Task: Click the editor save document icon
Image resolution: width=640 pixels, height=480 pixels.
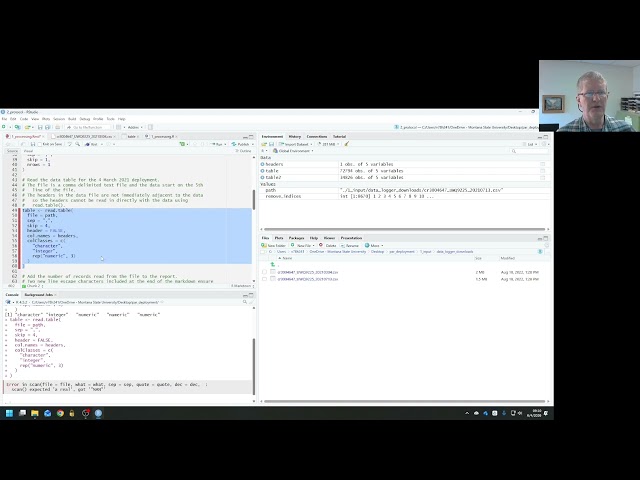Action: pyautogui.click(x=33, y=144)
